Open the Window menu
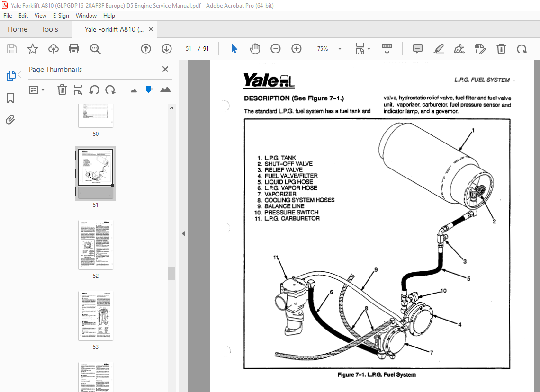The height and width of the screenshot is (392, 540). 86,16
